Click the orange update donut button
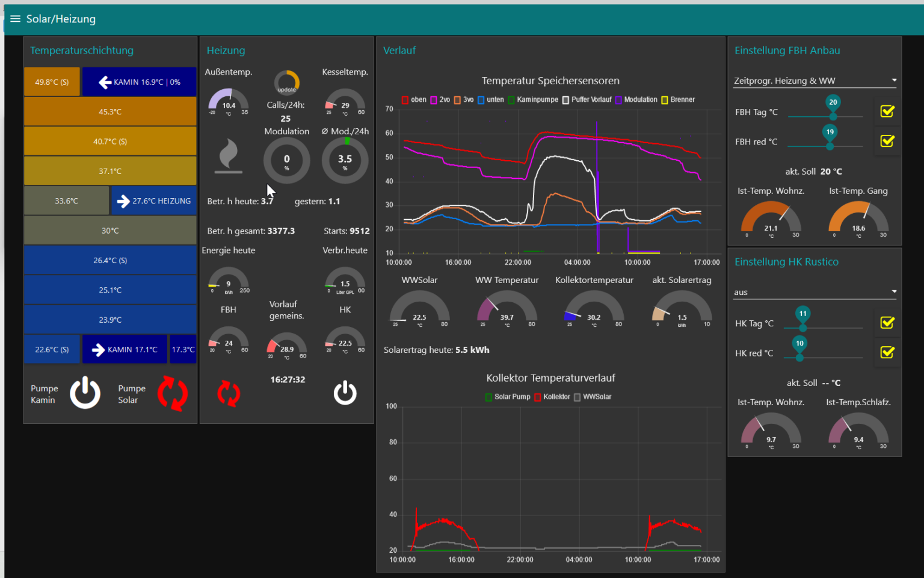The image size is (924, 578). point(287,82)
